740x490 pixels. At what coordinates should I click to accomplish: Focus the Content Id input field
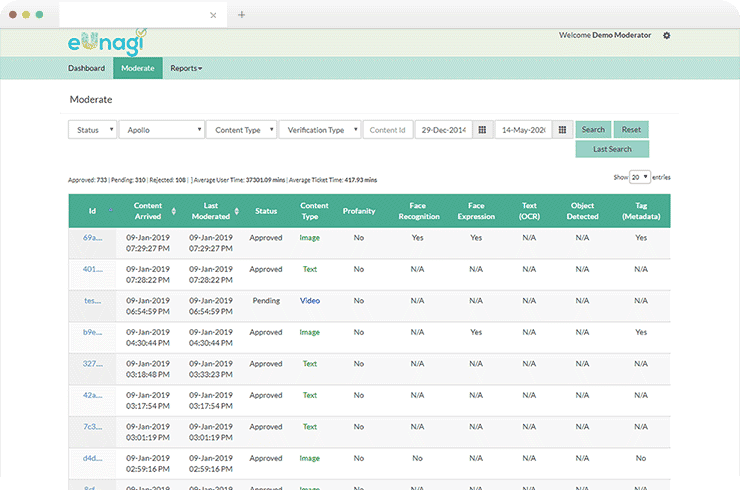[x=388, y=130]
